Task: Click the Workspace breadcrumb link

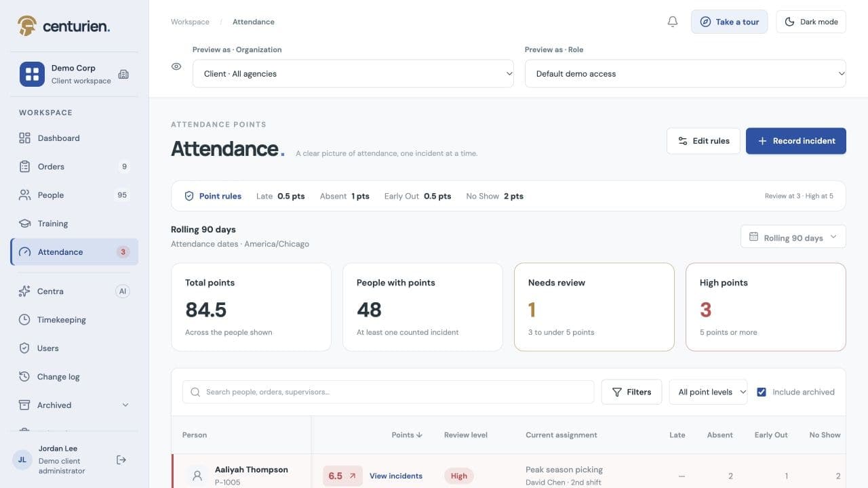Action: (190, 22)
